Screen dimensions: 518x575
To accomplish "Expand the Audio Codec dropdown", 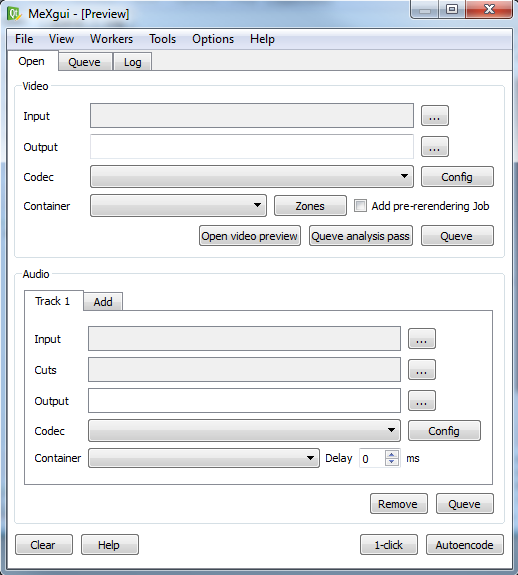I will pos(244,431).
